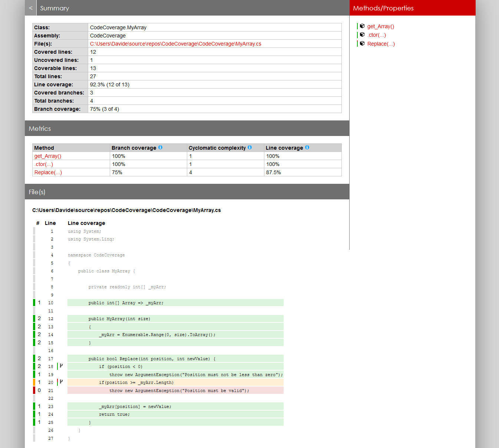Open the MyArray.cs file path link
Viewport: 499px width, 448px height.
pos(176,43)
